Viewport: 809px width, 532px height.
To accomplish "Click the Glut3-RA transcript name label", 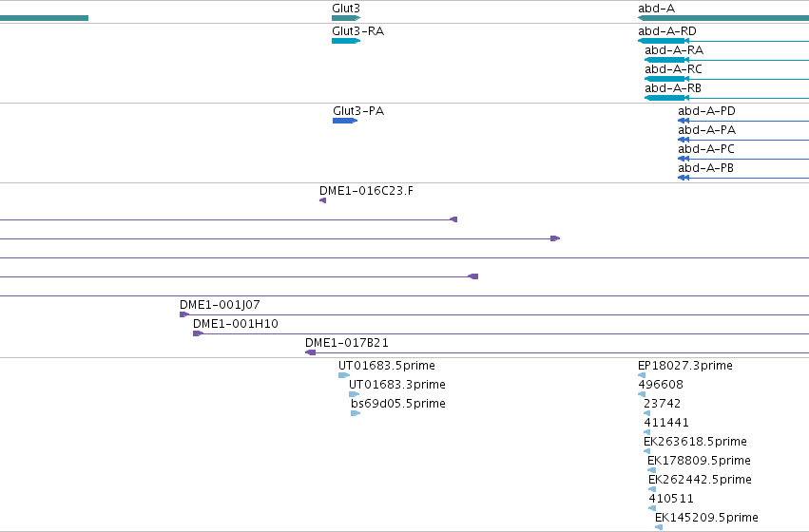I will (x=358, y=31).
